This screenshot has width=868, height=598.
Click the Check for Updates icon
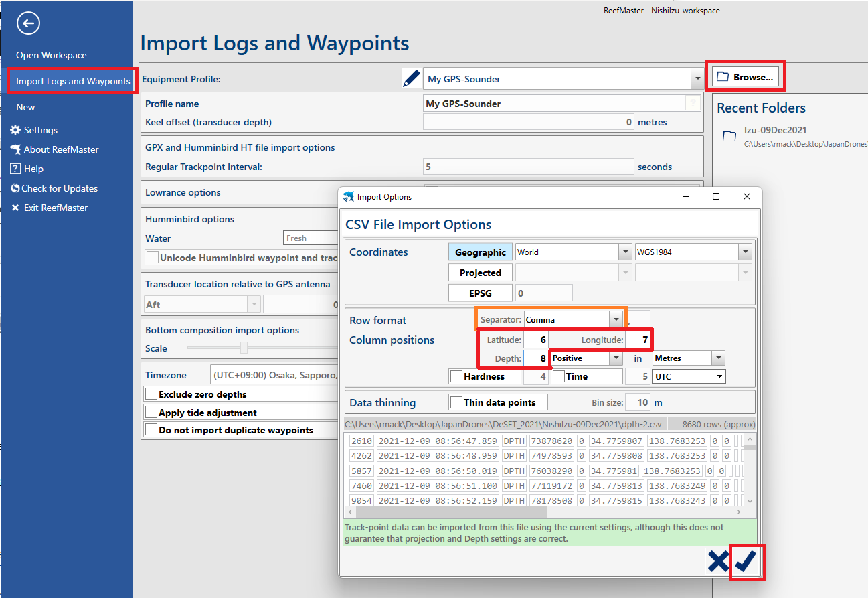[x=15, y=188]
